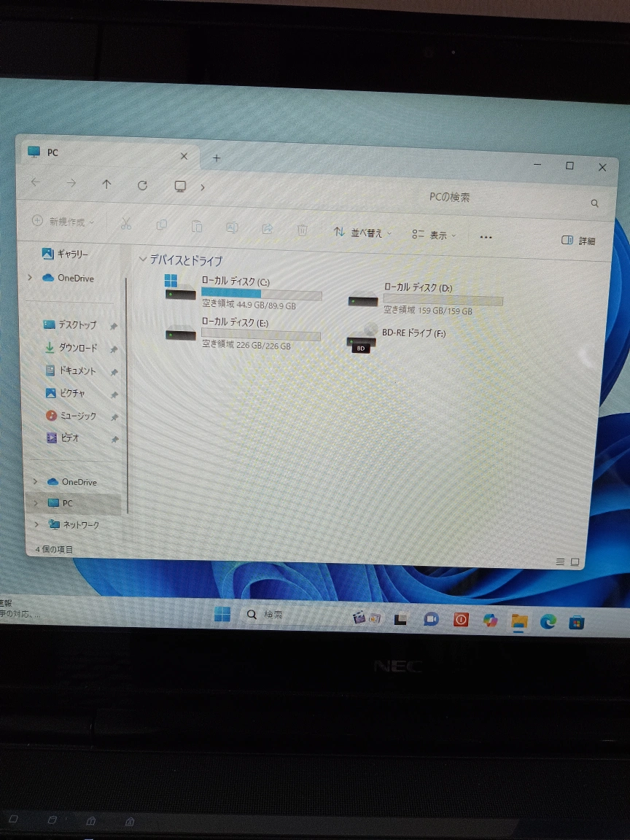The width and height of the screenshot is (630, 840).
Task: Click the Cut scissors icon
Action: (x=125, y=224)
